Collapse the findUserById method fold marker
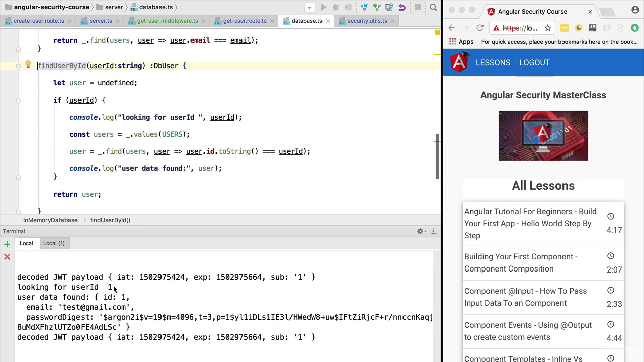Screen dimensions: 644x362 [18, 66]
